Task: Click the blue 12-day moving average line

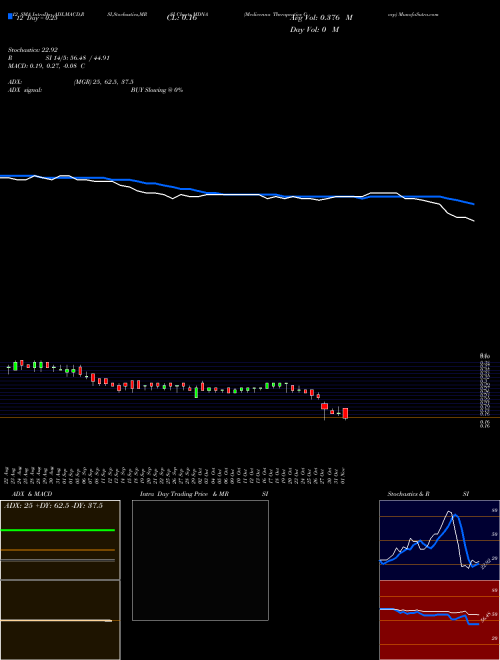Action: click(x=236, y=194)
